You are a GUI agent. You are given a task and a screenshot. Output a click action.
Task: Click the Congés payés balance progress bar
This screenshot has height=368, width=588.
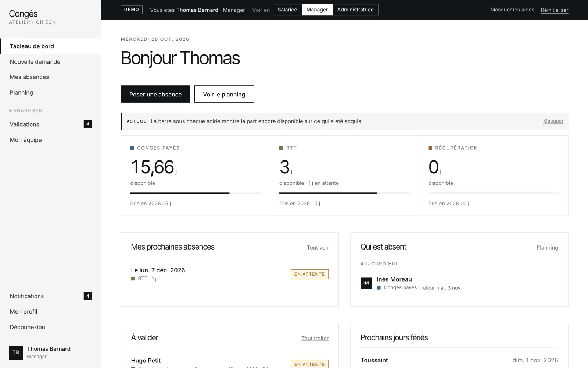(x=196, y=193)
